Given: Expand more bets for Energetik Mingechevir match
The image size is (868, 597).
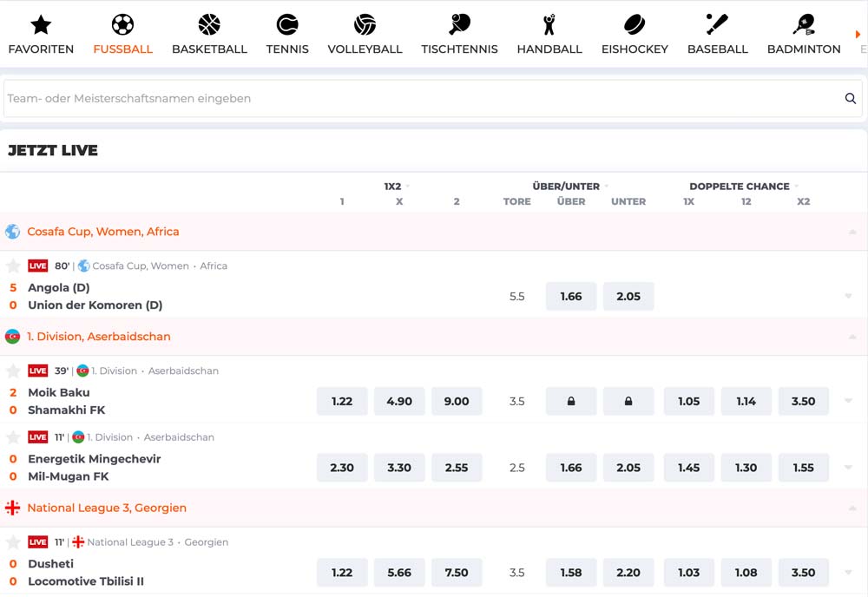Looking at the screenshot, I should pos(848,468).
